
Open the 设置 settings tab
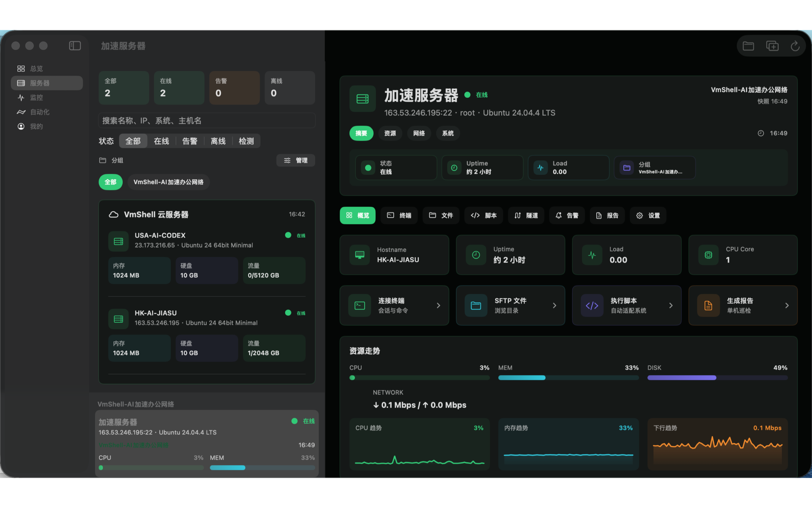point(648,215)
